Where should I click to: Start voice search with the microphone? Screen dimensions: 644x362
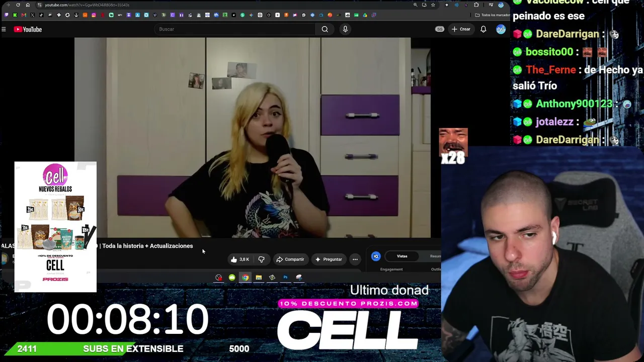[345, 29]
